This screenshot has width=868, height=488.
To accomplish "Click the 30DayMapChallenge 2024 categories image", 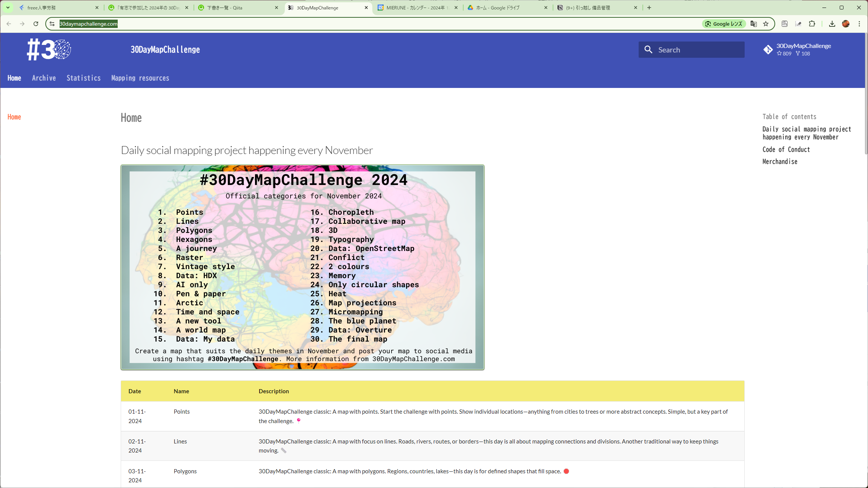I will tap(302, 267).
